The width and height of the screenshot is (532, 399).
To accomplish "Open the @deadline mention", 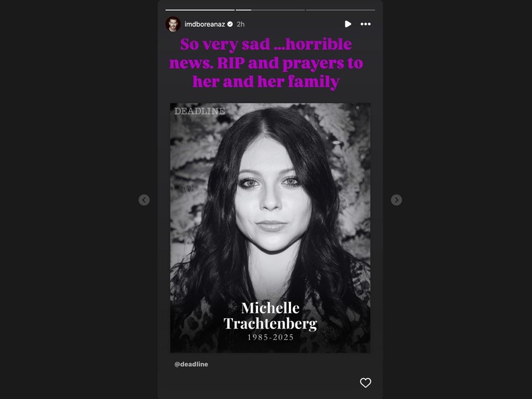I will tap(191, 364).
